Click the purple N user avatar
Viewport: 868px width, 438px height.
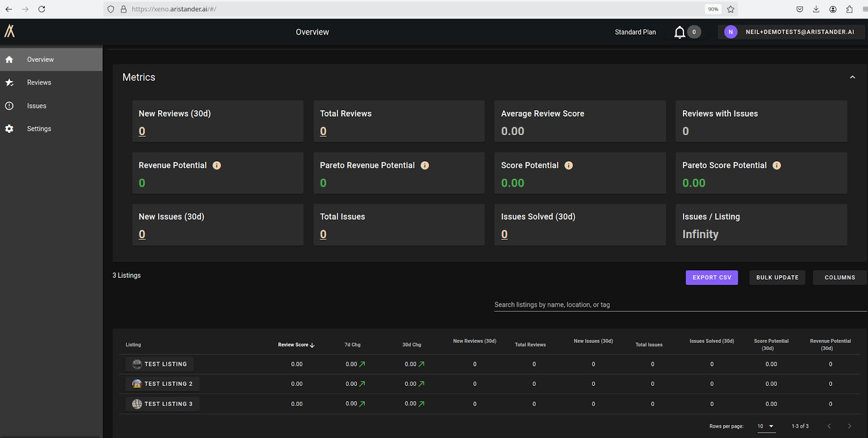pyautogui.click(x=731, y=32)
